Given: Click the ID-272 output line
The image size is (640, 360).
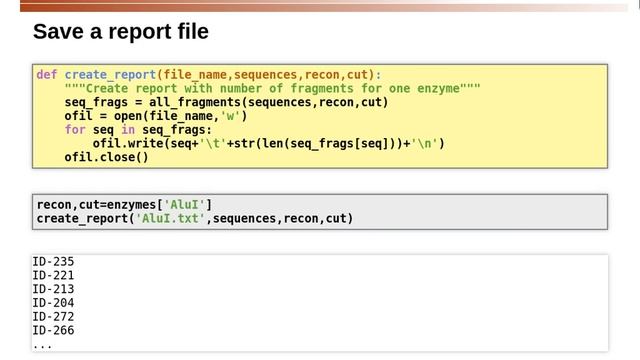Looking at the screenshot, I should pos(53,317).
